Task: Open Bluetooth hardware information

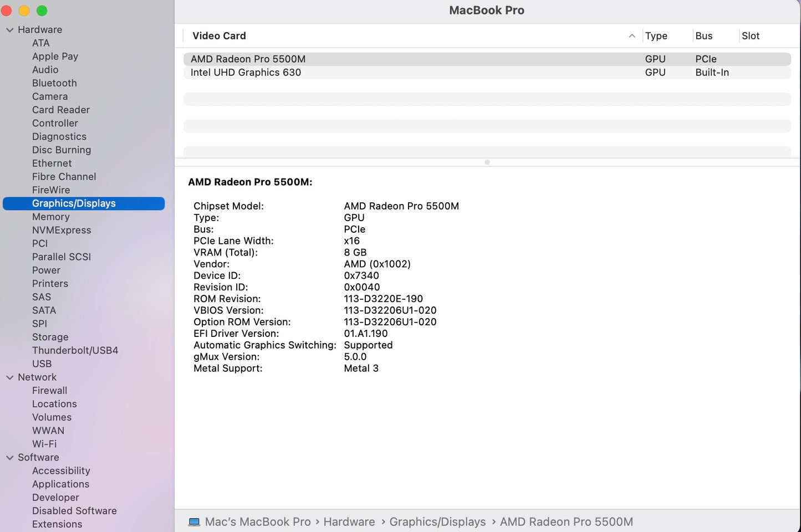Action: pos(54,83)
